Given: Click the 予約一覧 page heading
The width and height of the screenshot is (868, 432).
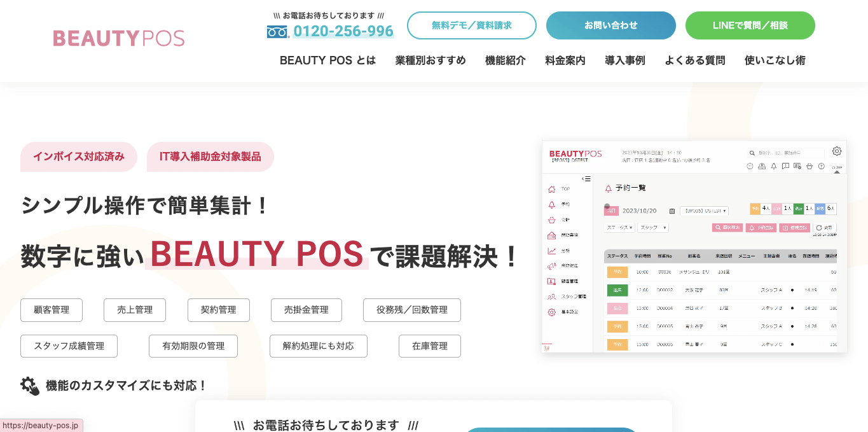Looking at the screenshot, I should point(631,188).
